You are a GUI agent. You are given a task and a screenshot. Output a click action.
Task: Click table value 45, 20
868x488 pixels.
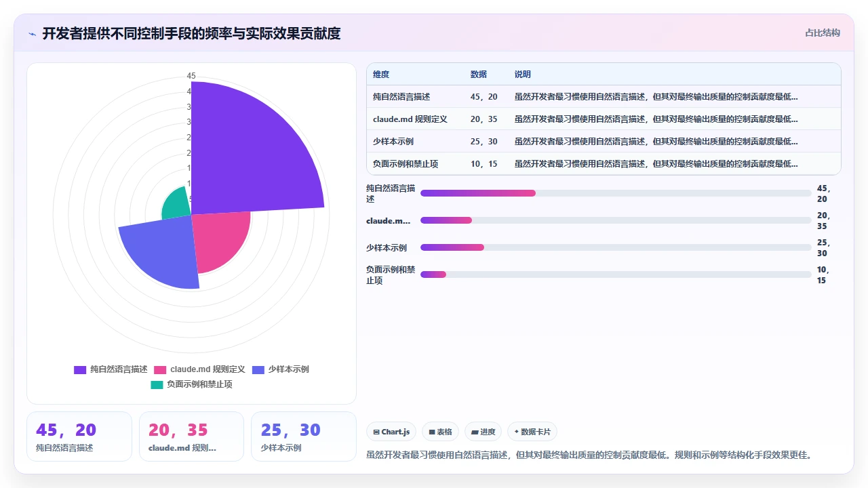[484, 97]
